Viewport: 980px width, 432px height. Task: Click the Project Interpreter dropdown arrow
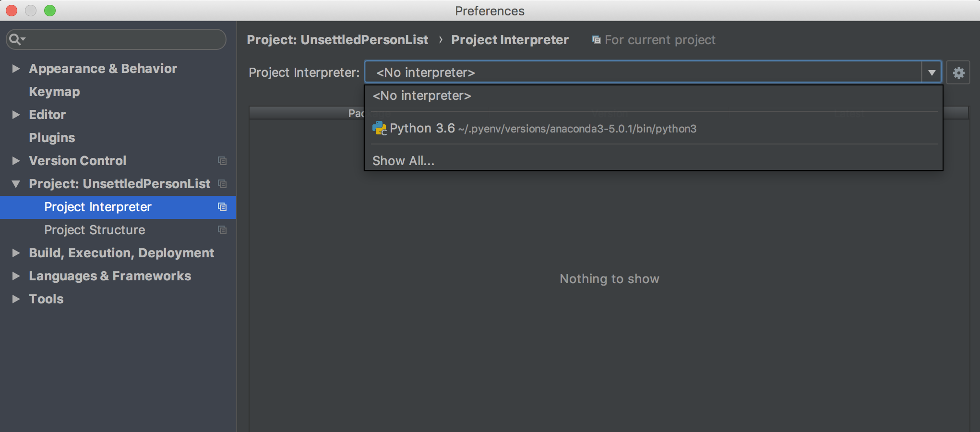point(932,72)
